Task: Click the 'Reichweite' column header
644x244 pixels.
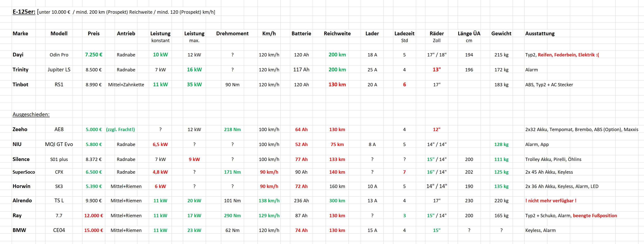Action: 337,34
